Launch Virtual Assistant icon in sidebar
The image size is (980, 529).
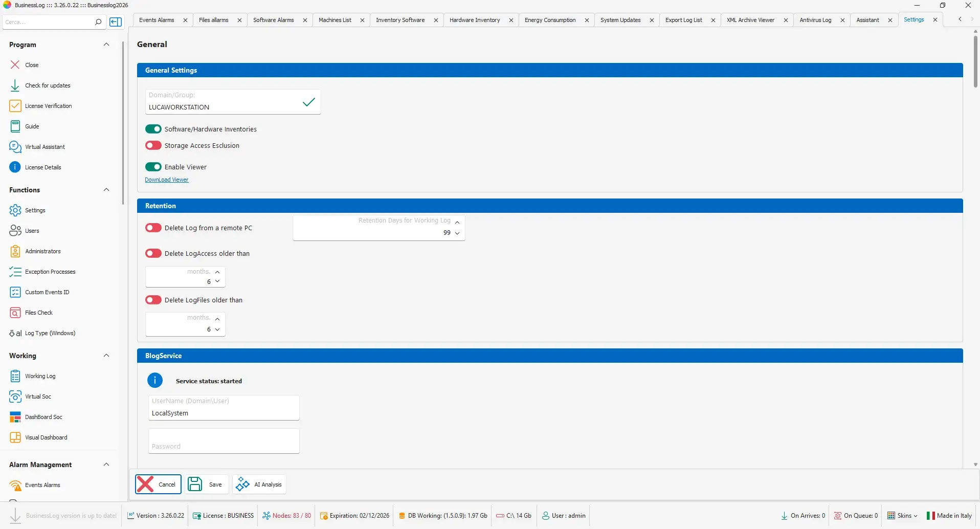pyautogui.click(x=15, y=147)
